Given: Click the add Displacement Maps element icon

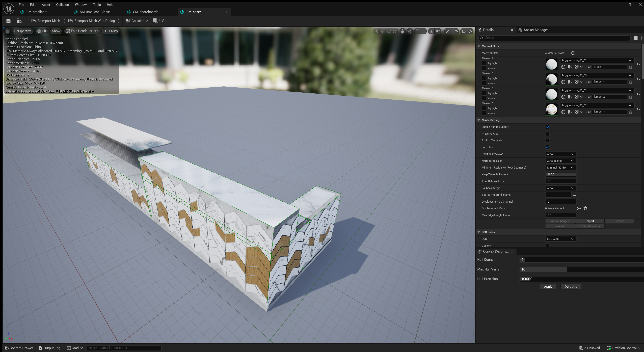Looking at the screenshot, I should (x=578, y=208).
